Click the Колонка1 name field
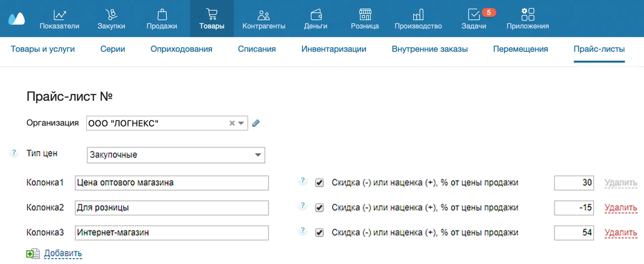 172,183
